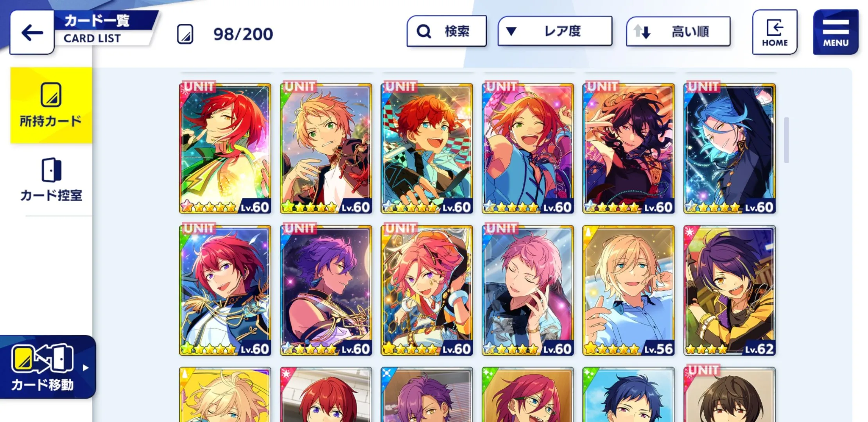The image size is (868, 422).
Task: Open the checkered-background orange-haired card
Action: 427,148
